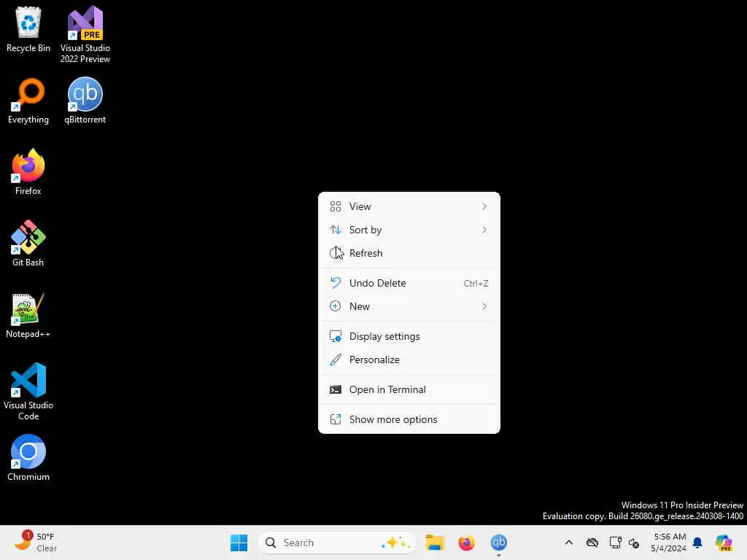Screen dimensions: 747x560
Task: Select the Visual Studio Code shortcut
Action: pos(28,392)
